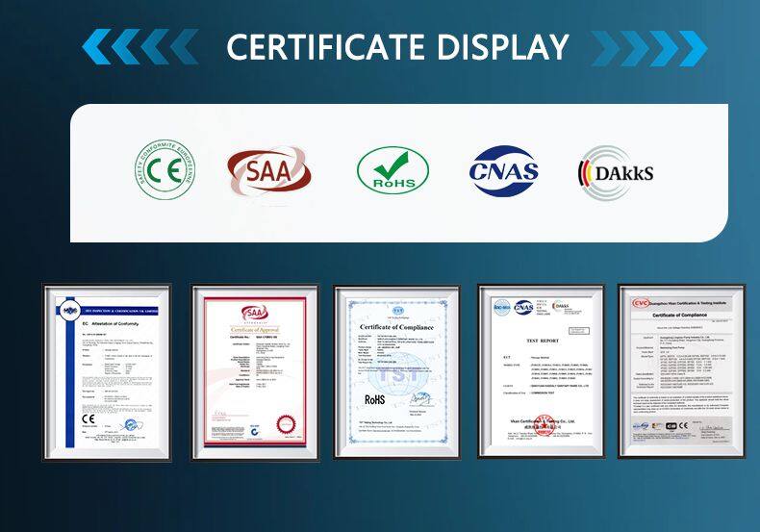Click the CE mark on the Attestation of Conformity

coord(63,419)
